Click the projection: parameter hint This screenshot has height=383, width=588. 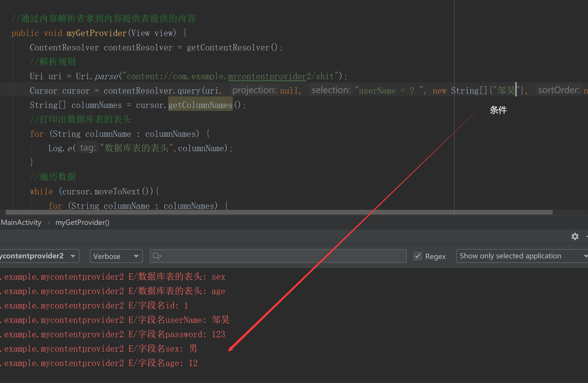[254, 90]
